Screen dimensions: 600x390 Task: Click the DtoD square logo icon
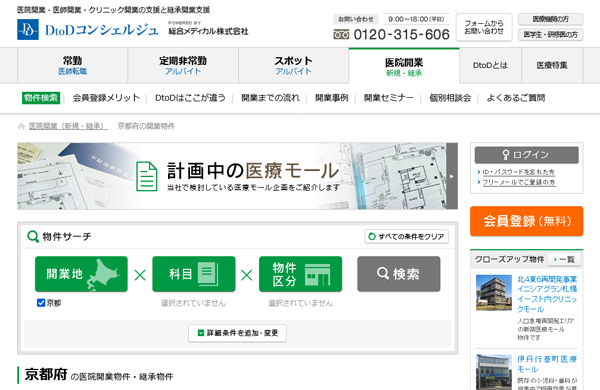pyautogui.click(x=28, y=29)
